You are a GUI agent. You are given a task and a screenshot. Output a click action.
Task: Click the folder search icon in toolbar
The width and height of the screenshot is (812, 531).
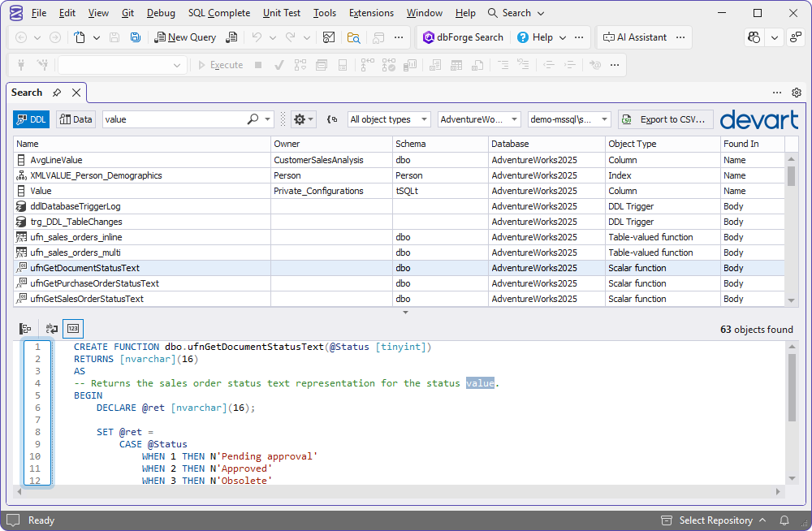click(x=354, y=37)
